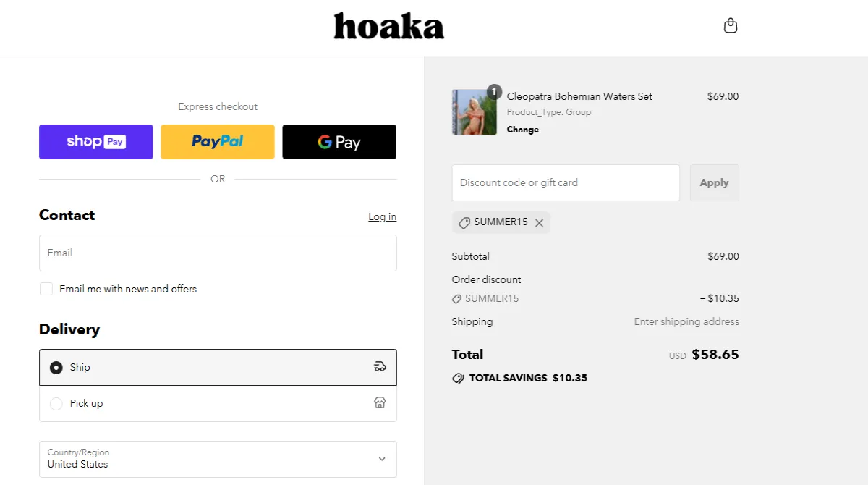Click the store icon beside Pick up
The width and height of the screenshot is (868, 485).
pyautogui.click(x=380, y=402)
